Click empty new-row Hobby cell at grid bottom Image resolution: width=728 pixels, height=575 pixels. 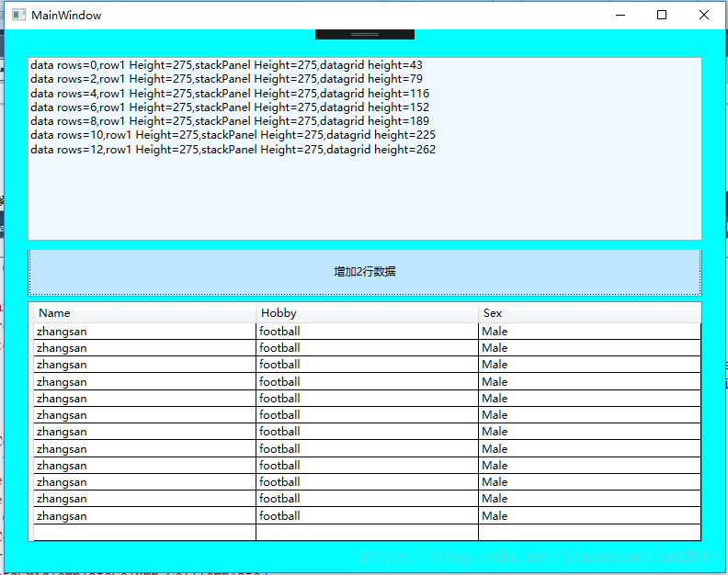point(368,533)
